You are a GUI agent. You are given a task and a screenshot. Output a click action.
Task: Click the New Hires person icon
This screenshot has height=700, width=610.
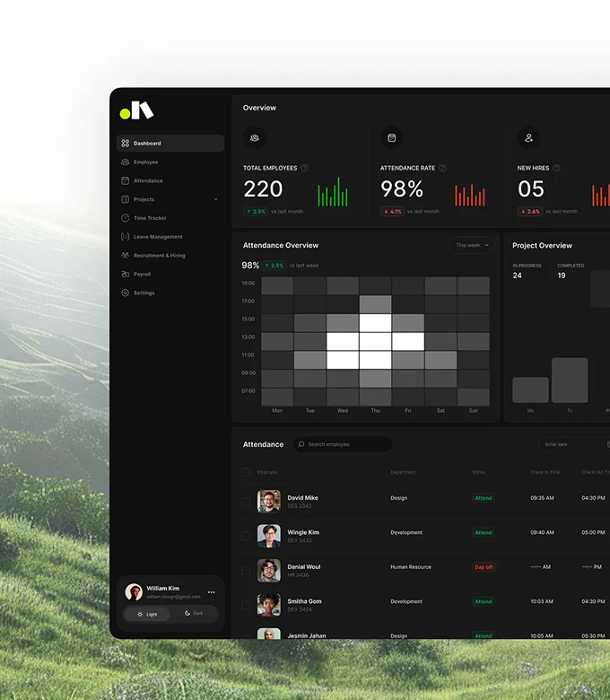click(529, 138)
